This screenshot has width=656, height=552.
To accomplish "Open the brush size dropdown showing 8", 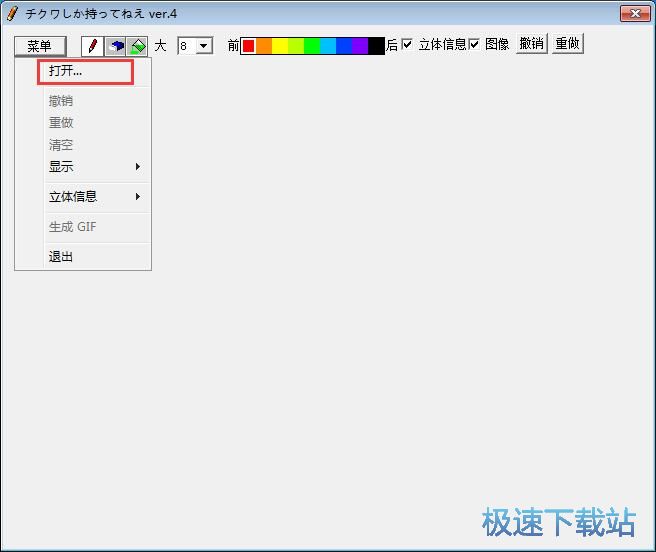I will [204, 46].
